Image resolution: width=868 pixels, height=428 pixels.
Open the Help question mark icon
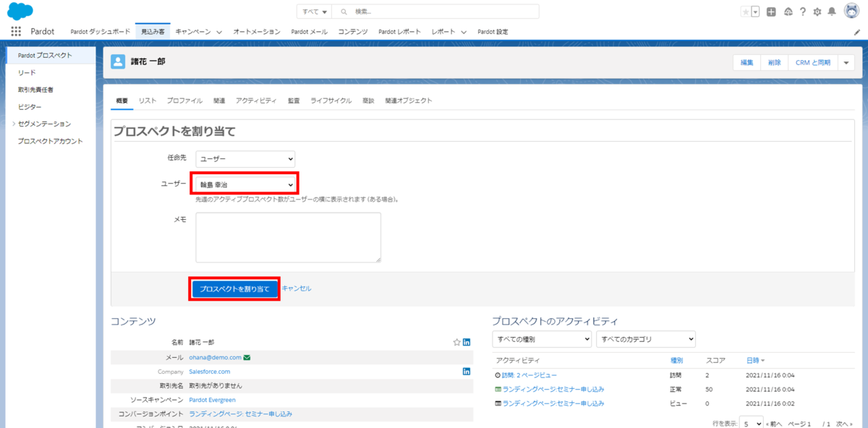(802, 12)
